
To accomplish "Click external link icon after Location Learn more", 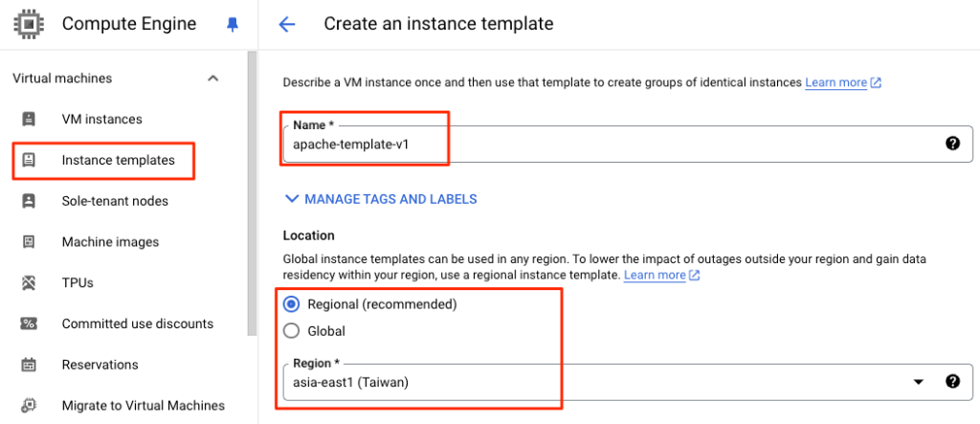I will coord(695,275).
